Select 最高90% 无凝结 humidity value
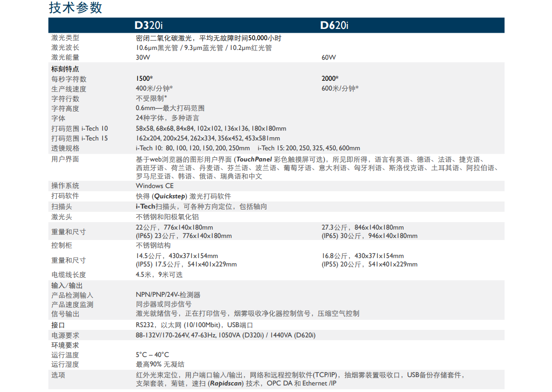This screenshot has width=552, height=392. coord(160,364)
